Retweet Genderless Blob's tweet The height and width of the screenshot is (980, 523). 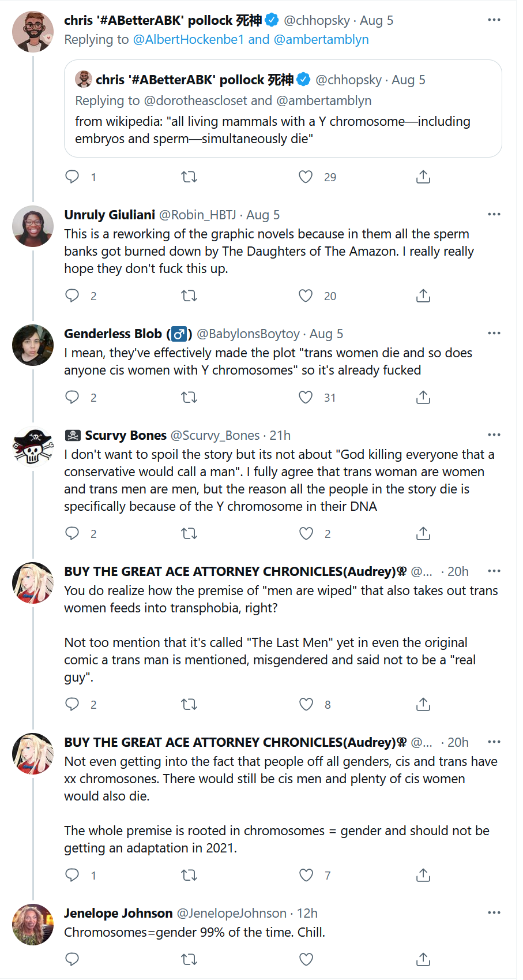pyautogui.click(x=189, y=398)
